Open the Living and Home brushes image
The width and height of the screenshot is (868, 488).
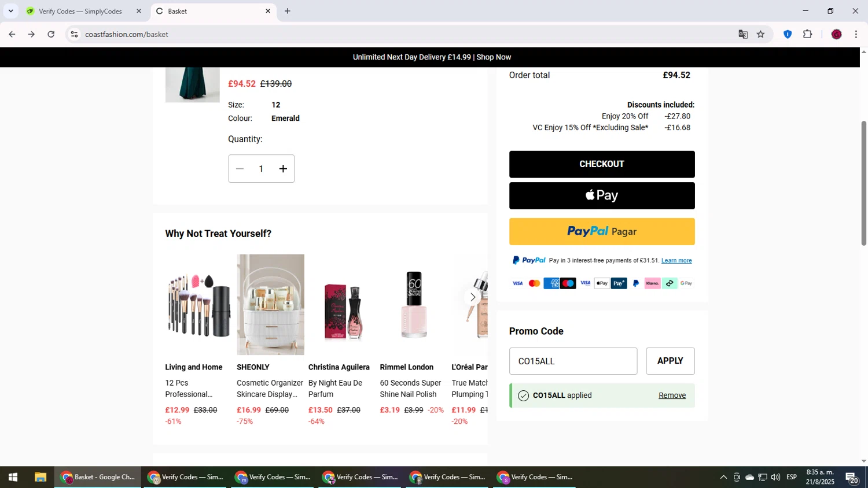pyautogui.click(x=198, y=305)
